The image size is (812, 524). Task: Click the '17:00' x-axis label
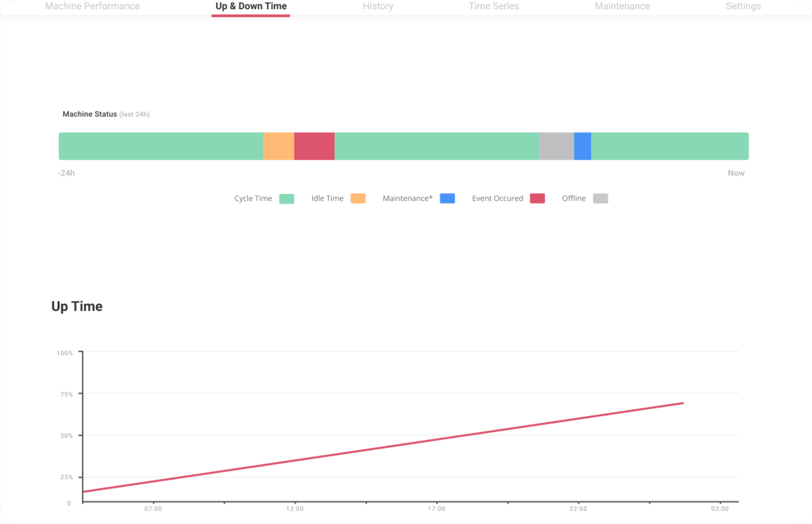436,509
